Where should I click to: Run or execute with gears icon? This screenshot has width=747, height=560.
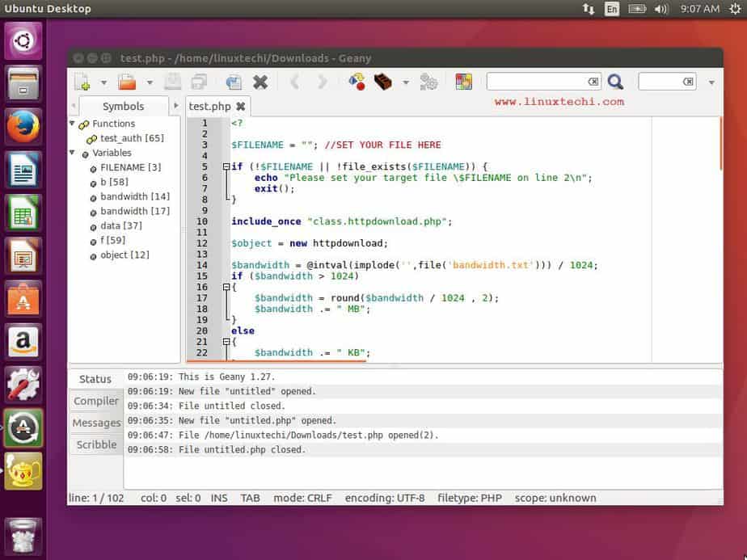tap(428, 82)
